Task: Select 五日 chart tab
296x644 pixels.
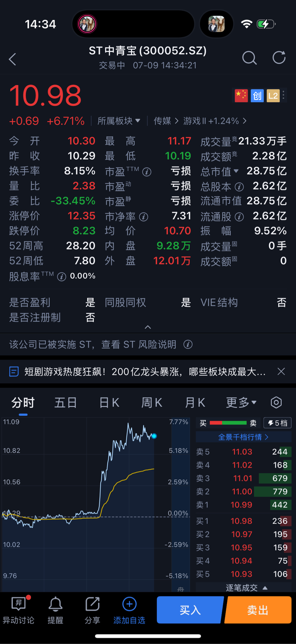Action: click(x=66, y=403)
